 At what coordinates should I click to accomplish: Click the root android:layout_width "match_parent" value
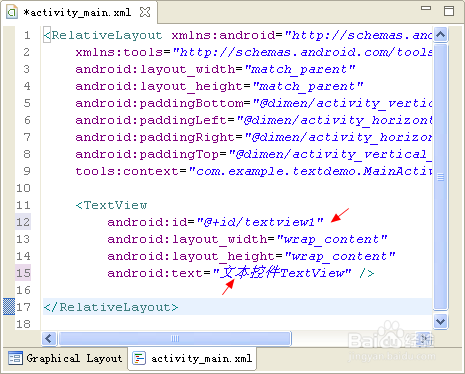point(300,69)
